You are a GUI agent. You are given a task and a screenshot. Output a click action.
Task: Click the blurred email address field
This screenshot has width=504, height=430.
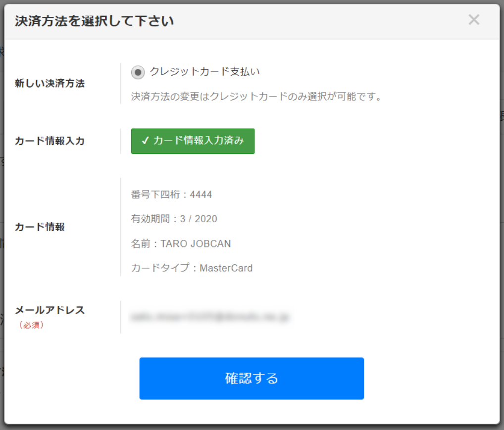pyautogui.click(x=210, y=317)
